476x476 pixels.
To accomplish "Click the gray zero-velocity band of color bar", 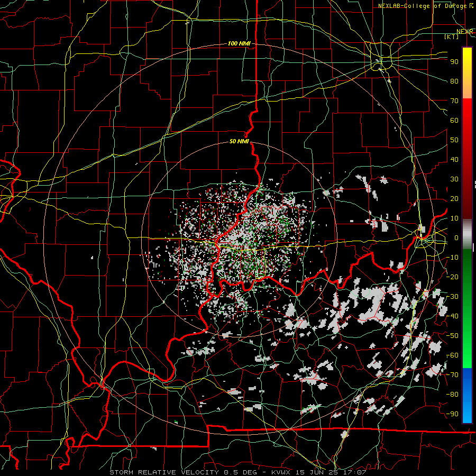I will point(467,234).
